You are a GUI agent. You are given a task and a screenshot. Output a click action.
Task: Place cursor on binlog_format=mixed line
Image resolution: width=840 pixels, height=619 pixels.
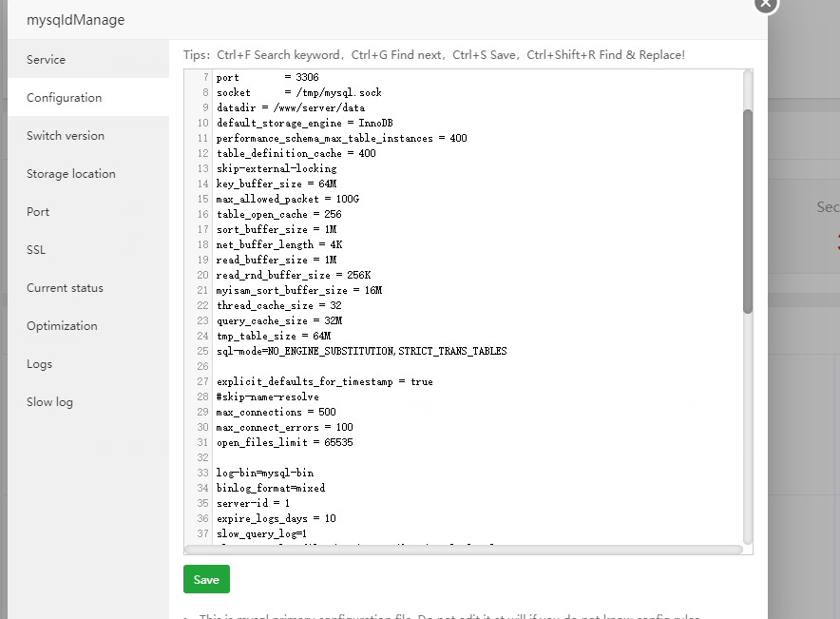(270, 488)
